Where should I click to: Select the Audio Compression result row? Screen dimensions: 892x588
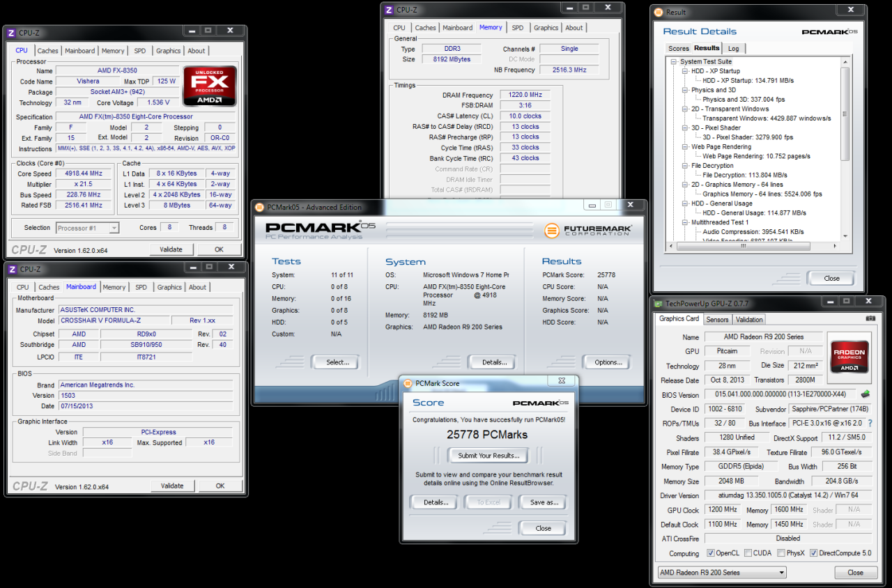[753, 231]
